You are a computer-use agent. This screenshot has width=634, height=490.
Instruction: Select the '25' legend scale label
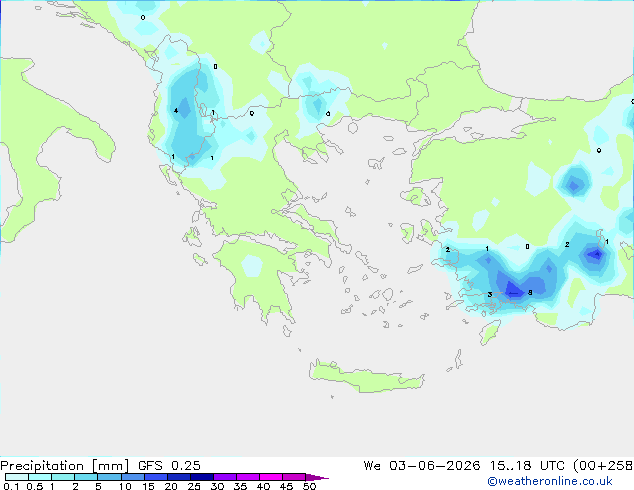pyautogui.click(x=194, y=486)
